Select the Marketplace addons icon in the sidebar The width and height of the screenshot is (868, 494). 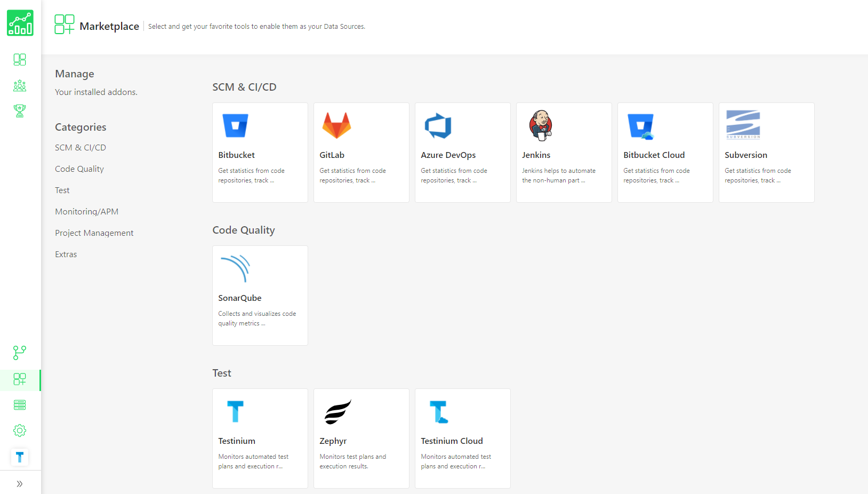pos(20,379)
